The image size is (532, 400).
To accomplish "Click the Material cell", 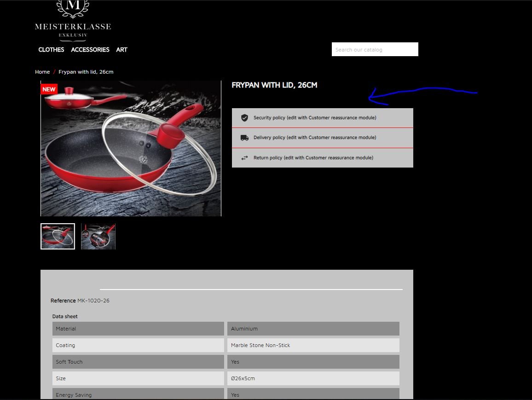I will tap(138, 329).
